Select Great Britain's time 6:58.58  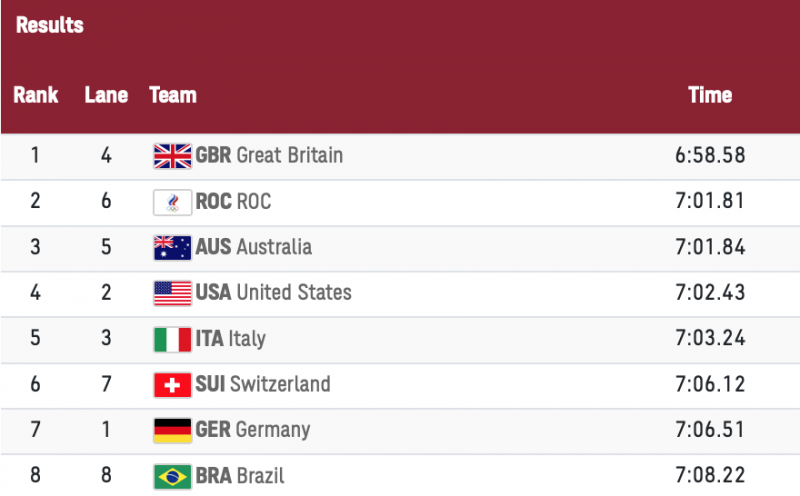(710, 156)
